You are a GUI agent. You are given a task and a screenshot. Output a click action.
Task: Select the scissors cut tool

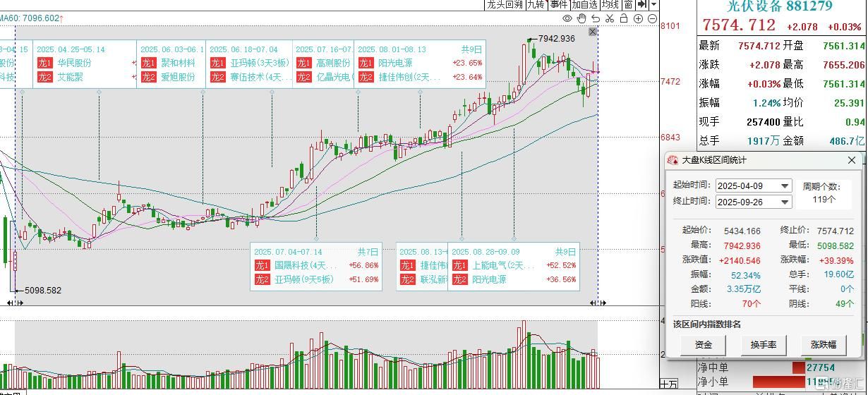[x=610, y=18]
